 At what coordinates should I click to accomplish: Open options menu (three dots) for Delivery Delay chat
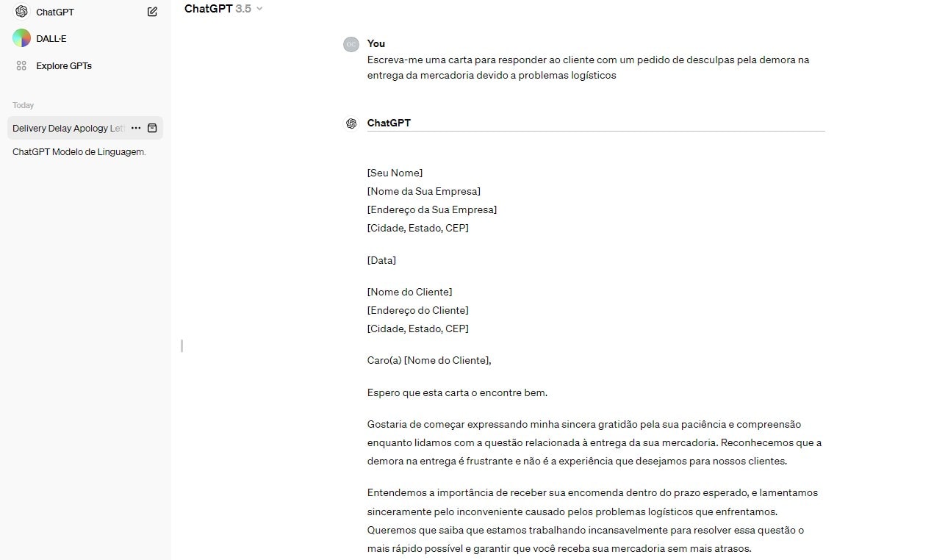pos(136,128)
